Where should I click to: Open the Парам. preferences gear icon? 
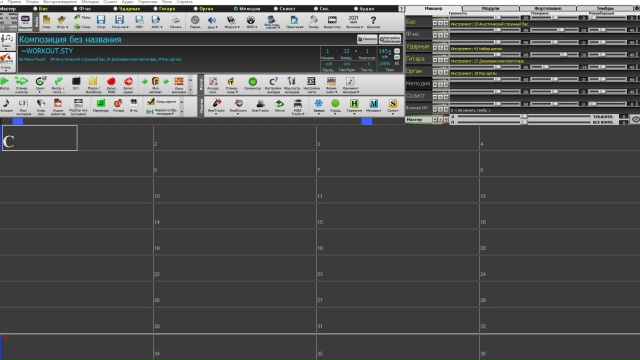pos(195,22)
